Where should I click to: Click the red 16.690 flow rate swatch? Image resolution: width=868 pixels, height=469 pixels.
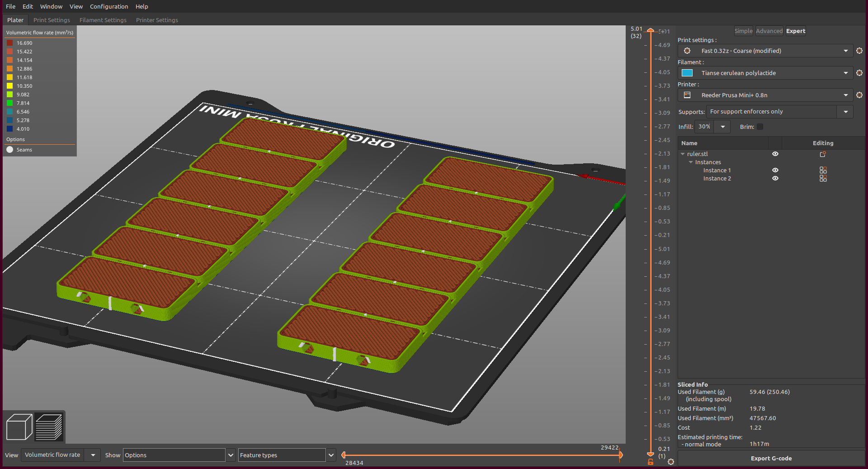10,43
